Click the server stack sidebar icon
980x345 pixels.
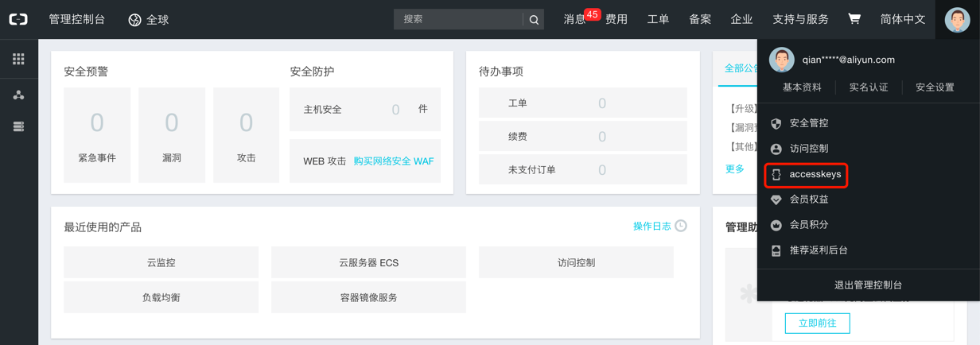point(18,126)
